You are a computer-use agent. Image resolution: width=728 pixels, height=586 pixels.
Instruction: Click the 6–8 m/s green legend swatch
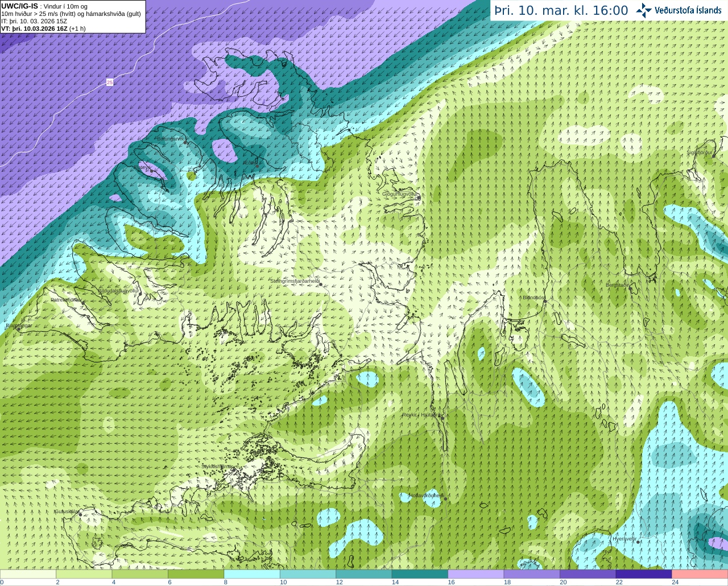coord(196,574)
